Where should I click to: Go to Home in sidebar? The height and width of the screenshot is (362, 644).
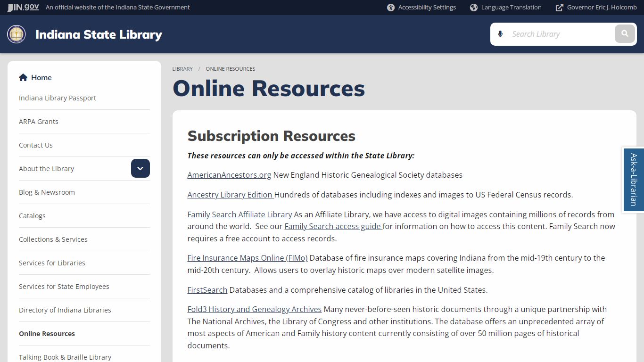tap(35, 77)
